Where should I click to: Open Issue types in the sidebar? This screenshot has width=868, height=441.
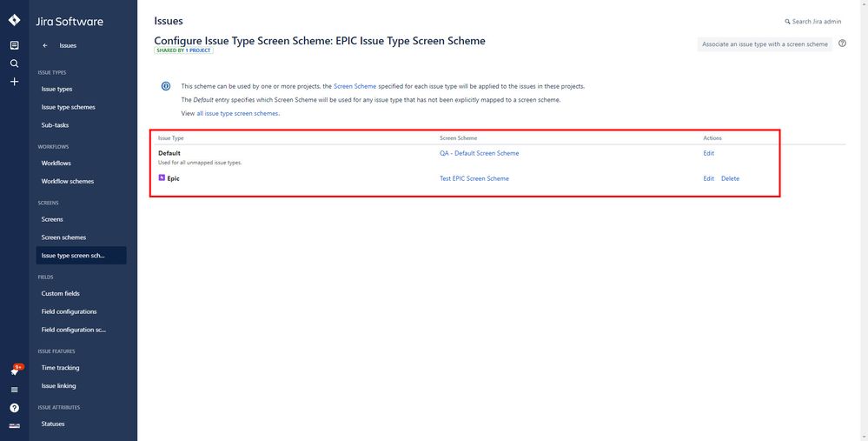click(x=56, y=89)
